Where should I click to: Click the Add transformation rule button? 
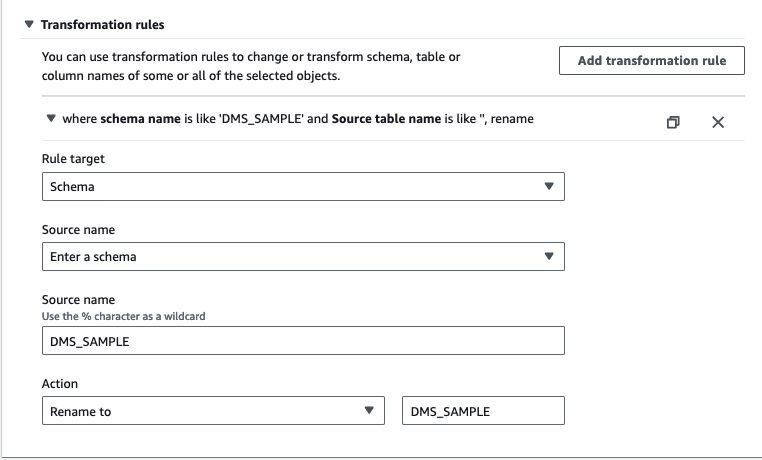coord(651,61)
